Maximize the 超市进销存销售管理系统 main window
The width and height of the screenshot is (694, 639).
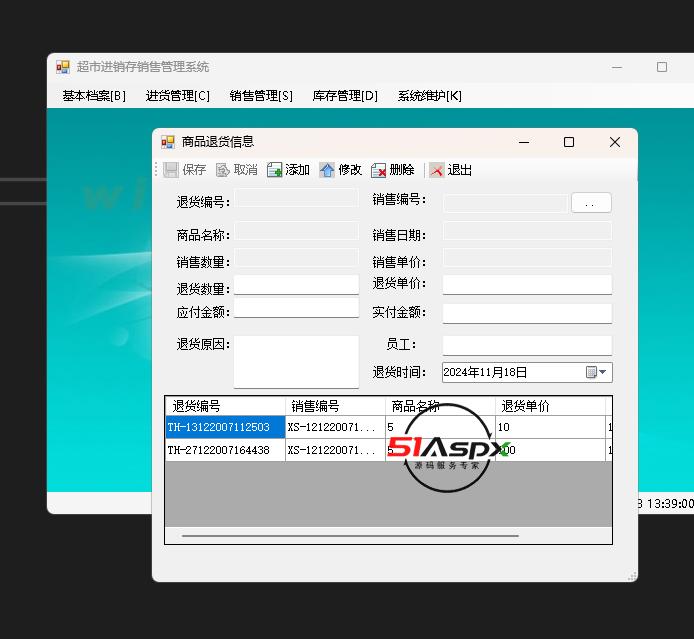click(662, 67)
